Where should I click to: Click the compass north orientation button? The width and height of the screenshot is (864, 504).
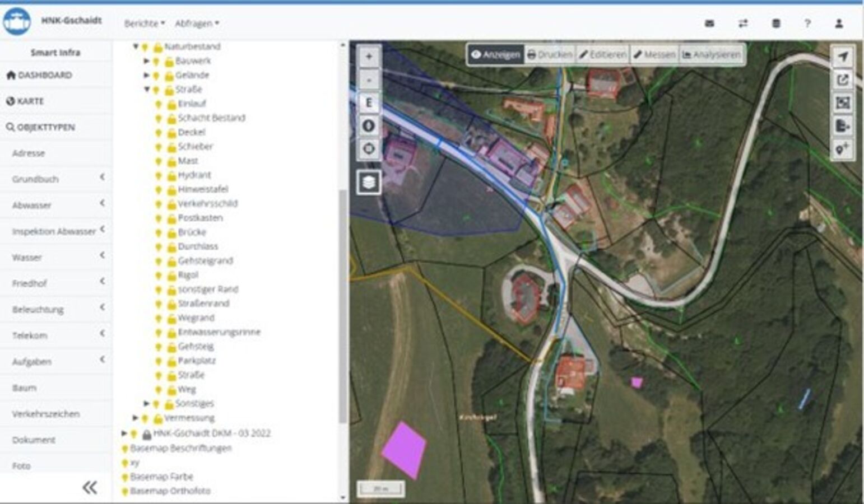click(x=369, y=126)
